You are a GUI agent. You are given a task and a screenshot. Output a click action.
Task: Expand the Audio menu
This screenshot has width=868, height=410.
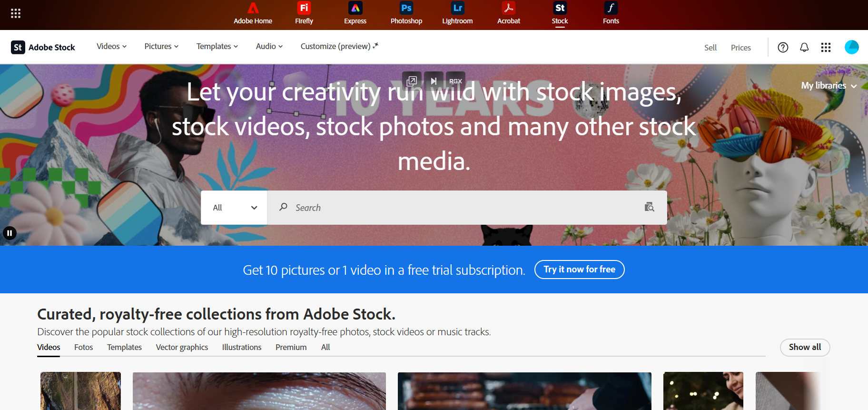pyautogui.click(x=269, y=46)
